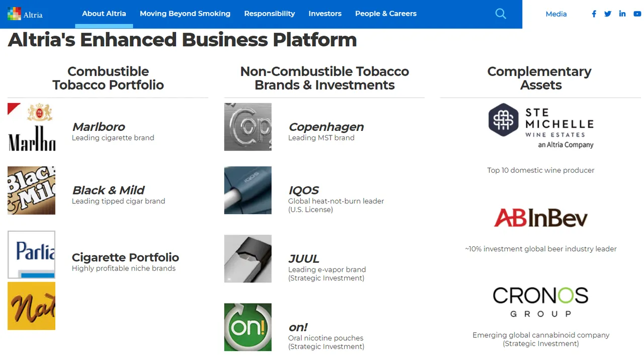Screen dimensions: 644x359
Task: Click 'Highly profitable niche brands' text
Action: (x=124, y=268)
